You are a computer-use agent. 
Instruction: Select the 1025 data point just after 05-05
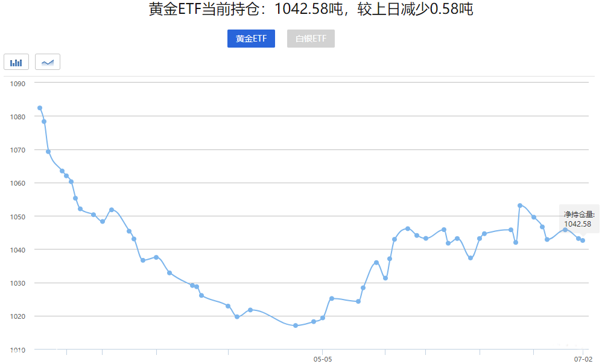tap(332, 298)
